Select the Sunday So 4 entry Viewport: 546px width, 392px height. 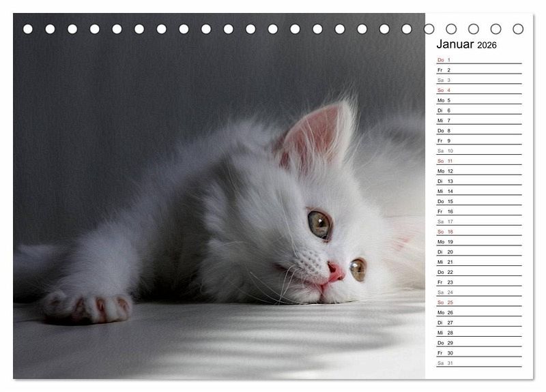pos(478,90)
